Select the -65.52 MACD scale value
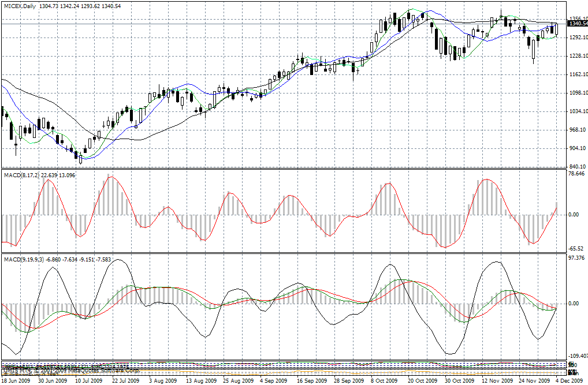The width and height of the screenshot is (588, 385). (576, 248)
